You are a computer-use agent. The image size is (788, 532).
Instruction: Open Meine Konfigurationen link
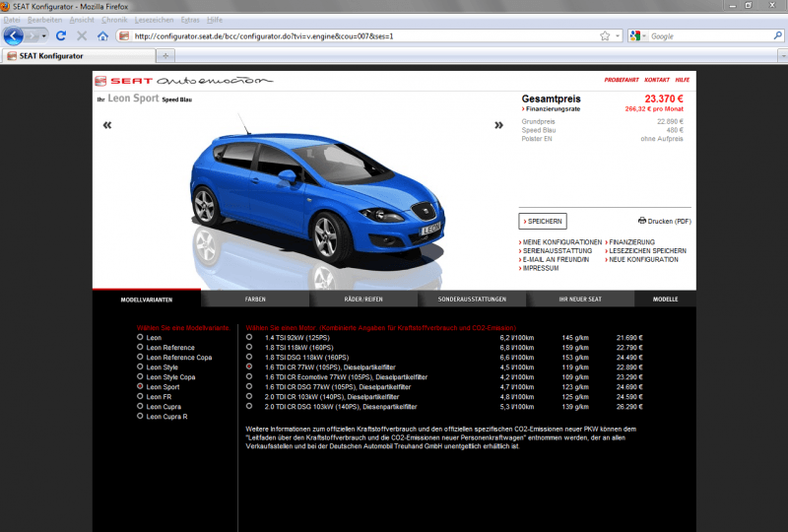[x=560, y=242]
